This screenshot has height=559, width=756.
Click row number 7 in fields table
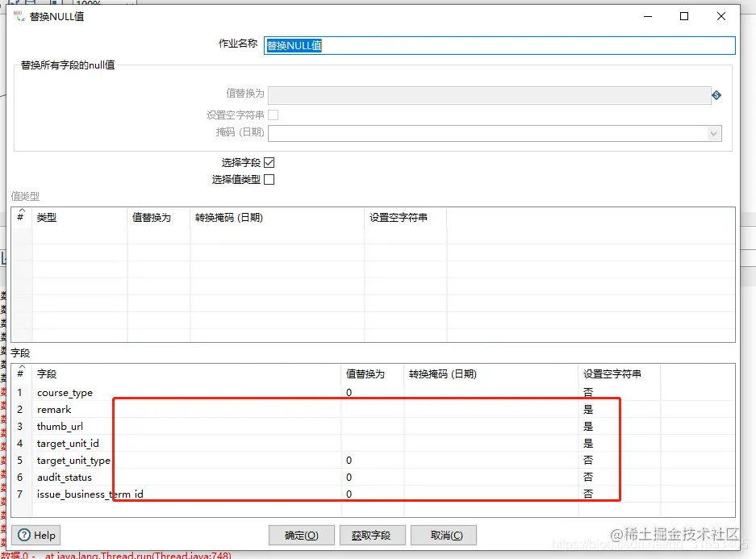click(20, 494)
